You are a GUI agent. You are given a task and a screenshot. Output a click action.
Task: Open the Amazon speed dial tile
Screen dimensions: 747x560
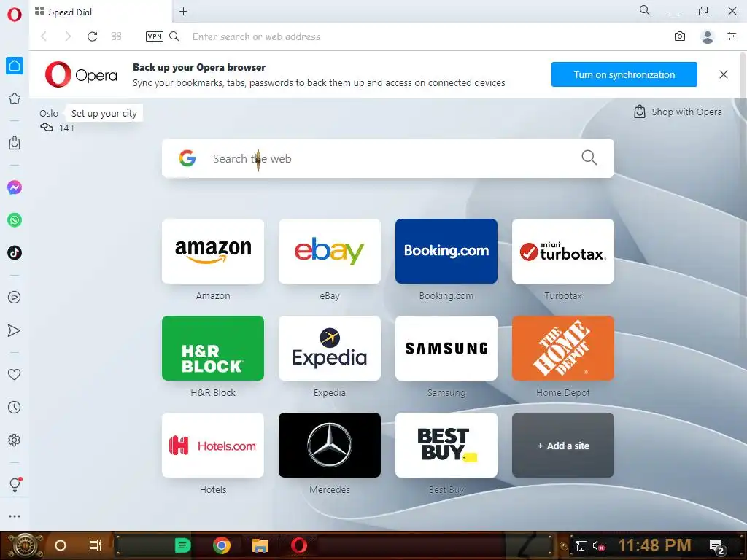pos(213,251)
